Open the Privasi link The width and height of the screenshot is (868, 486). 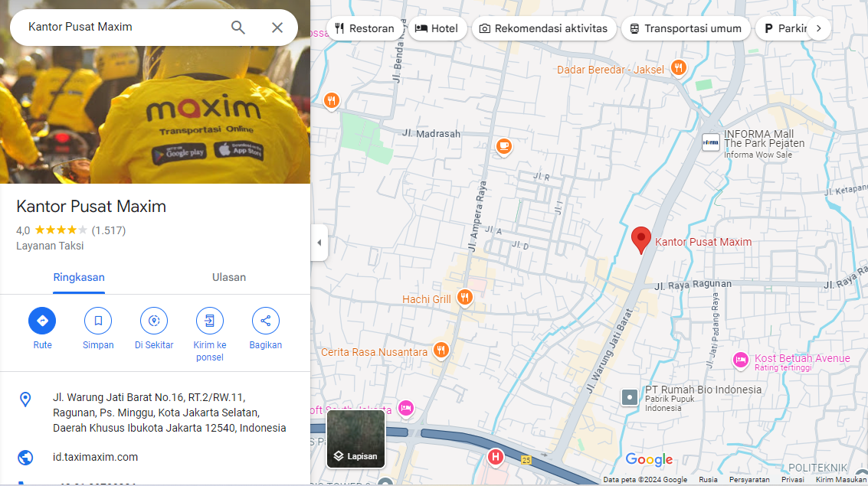(x=793, y=480)
